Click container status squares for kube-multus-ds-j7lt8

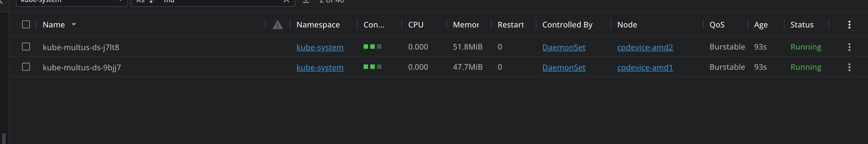(x=372, y=47)
